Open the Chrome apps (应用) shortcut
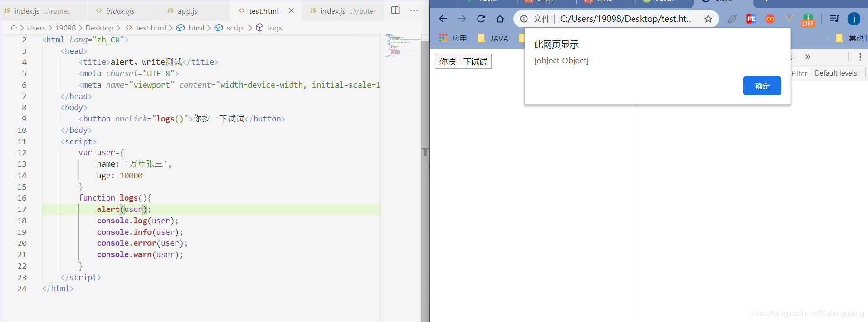Screen dimensions: 868x322 pos(453,38)
